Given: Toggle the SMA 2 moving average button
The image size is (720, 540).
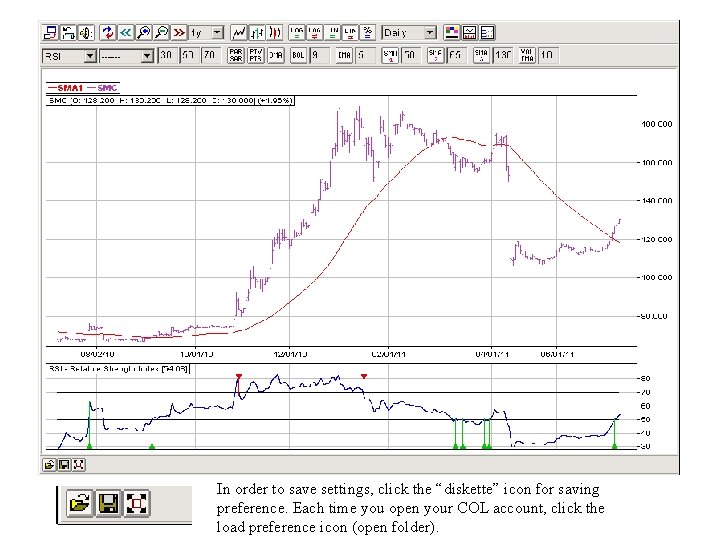Looking at the screenshot, I should click(435, 55).
